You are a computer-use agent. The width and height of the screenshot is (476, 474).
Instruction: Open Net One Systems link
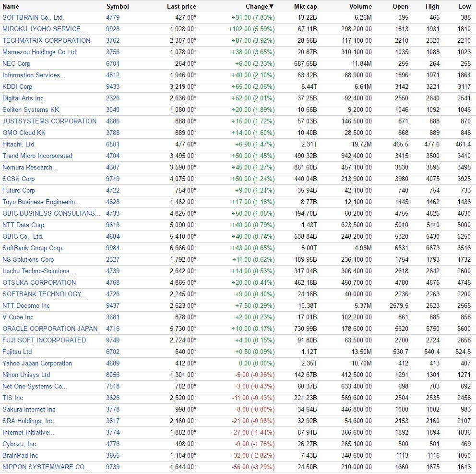click(x=35, y=387)
